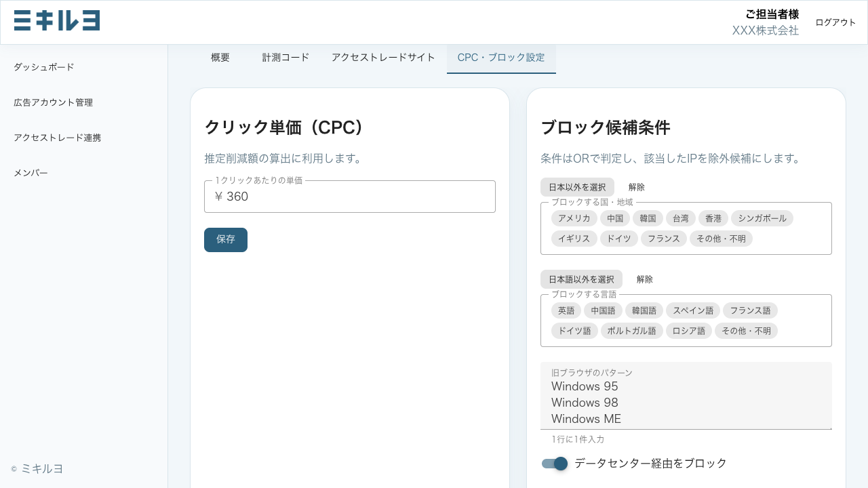Toggle the データセンター経由をブロック switch
Screen dimensions: 868x488
point(555,464)
